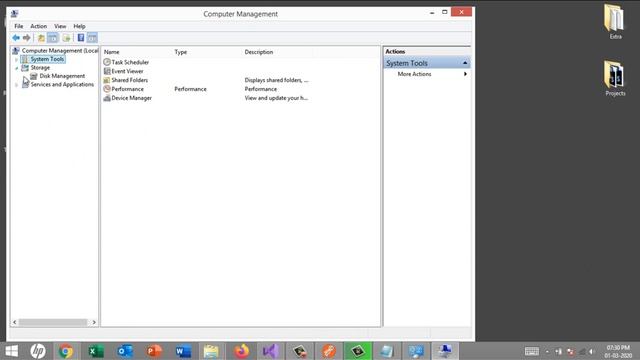Image resolution: width=640 pixels, height=360 pixels.
Task: Click the volume speaker tray icon
Action: coord(591,351)
